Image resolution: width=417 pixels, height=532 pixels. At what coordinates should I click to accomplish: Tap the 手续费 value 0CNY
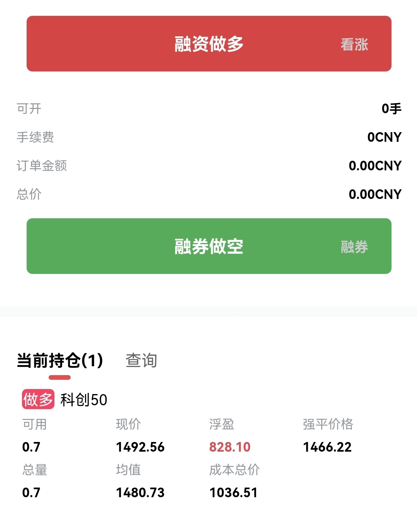pyautogui.click(x=384, y=137)
